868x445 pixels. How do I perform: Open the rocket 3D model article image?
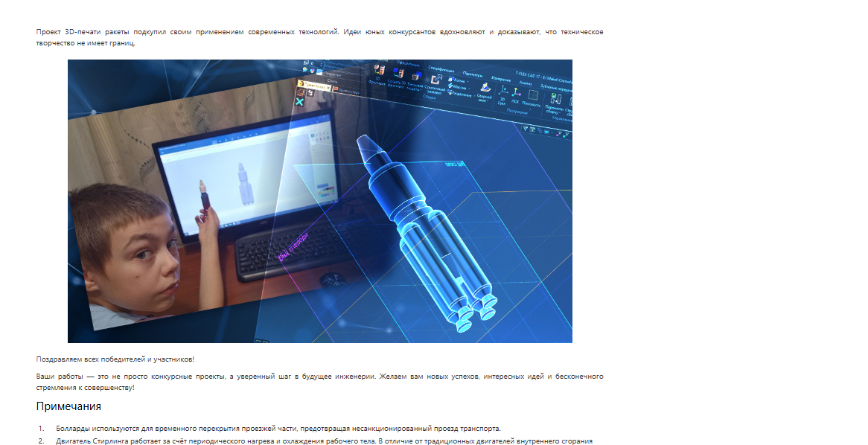[320, 201]
